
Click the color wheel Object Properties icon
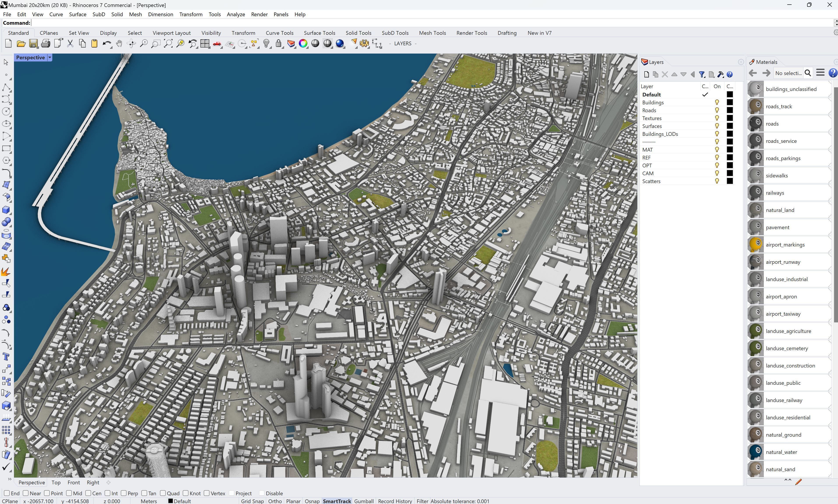[x=303, y=44]
